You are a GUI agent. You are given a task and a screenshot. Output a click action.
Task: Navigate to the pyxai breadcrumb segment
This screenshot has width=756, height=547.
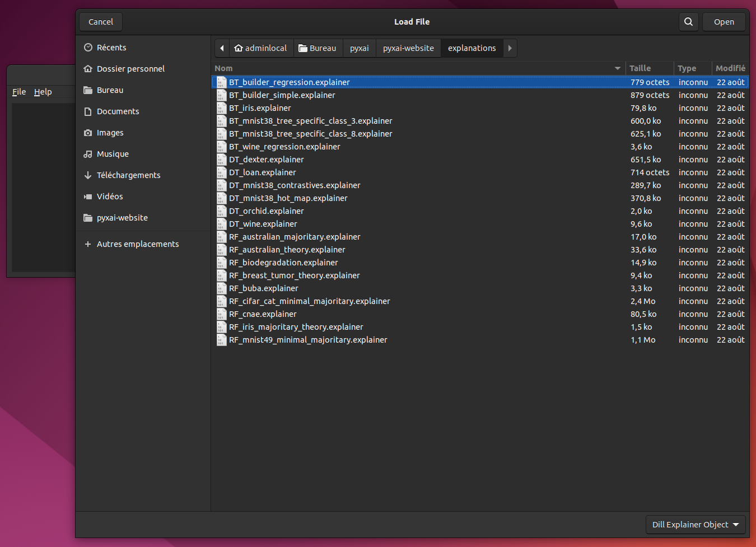point(359,48)
